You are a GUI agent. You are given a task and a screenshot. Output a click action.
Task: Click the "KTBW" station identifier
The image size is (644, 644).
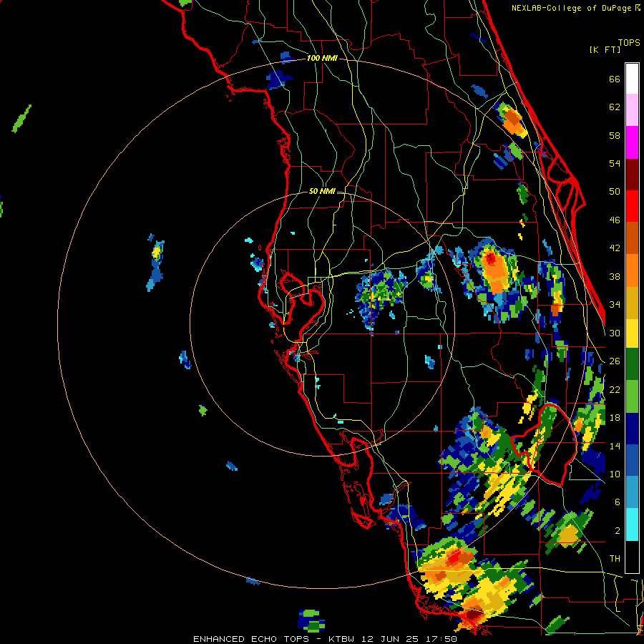coord(343,639)
